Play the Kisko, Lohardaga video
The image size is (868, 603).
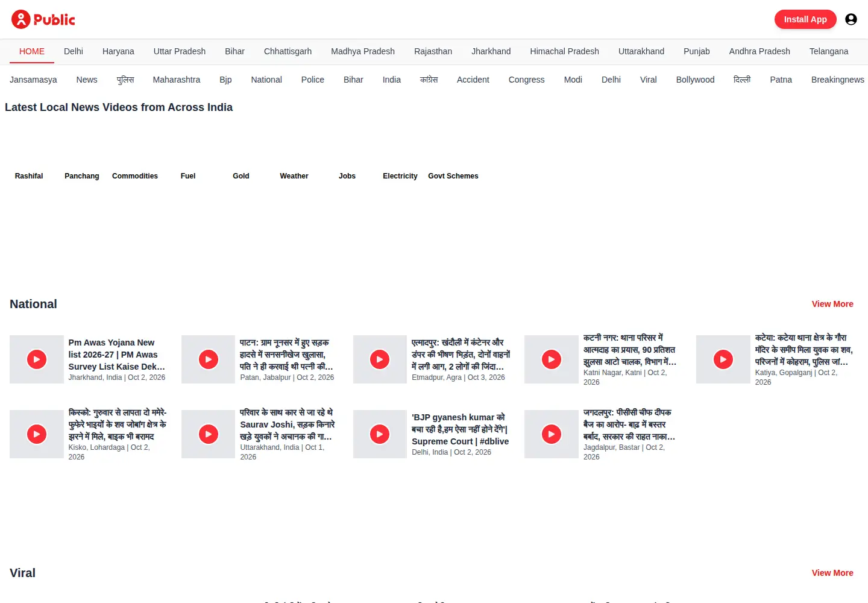pos(37,434)
